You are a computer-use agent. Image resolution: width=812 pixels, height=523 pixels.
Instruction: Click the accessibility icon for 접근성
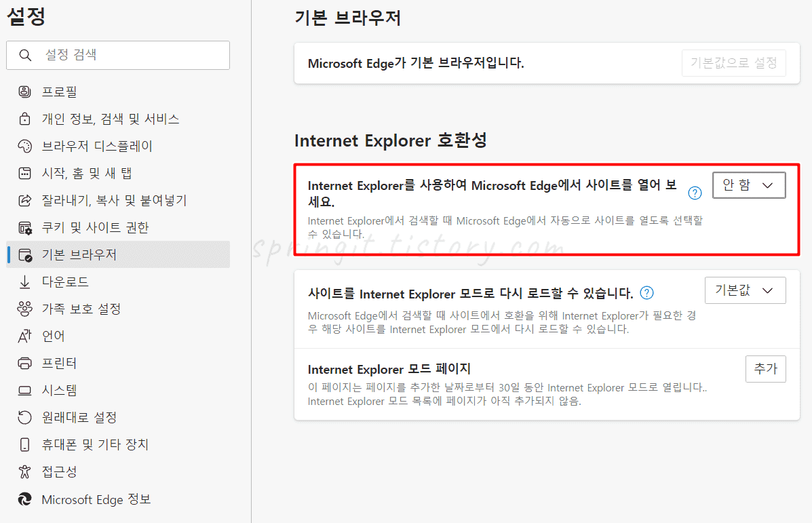coord(24,471)
